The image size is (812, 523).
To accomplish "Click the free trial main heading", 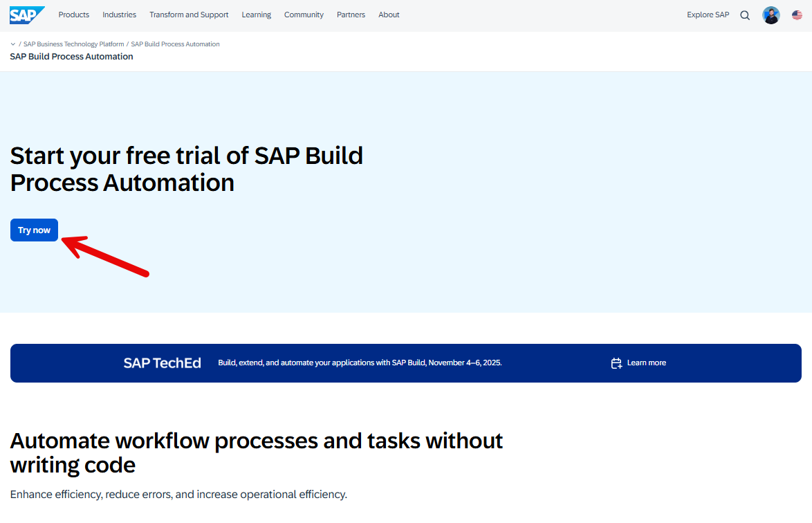I will (187, 169).
